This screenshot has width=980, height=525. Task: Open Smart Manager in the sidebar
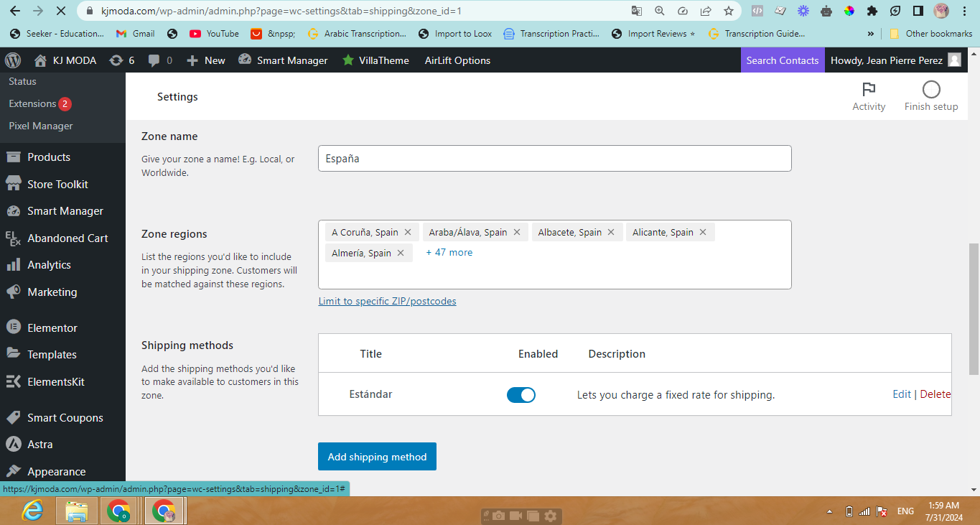[x=65, y=211]
